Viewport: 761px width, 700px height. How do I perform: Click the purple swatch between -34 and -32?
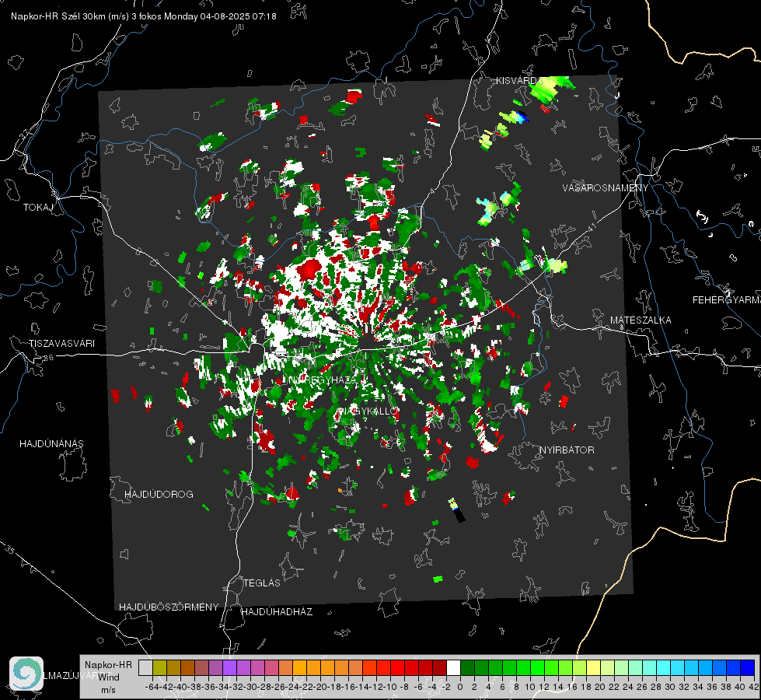pyautogui.click(x=229, y=667)
